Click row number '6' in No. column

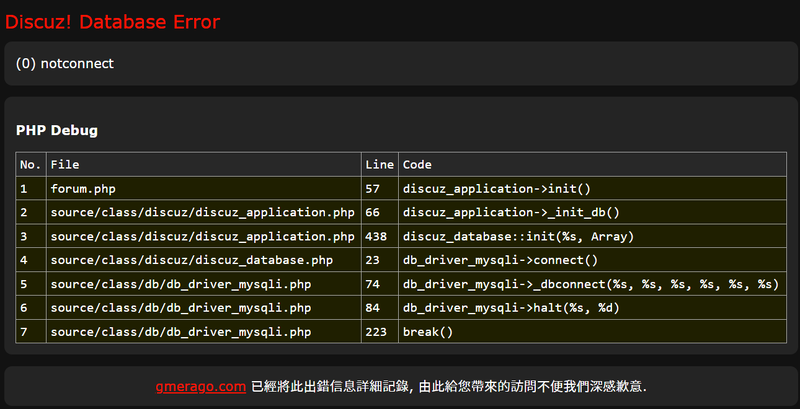tap(31, 308)
